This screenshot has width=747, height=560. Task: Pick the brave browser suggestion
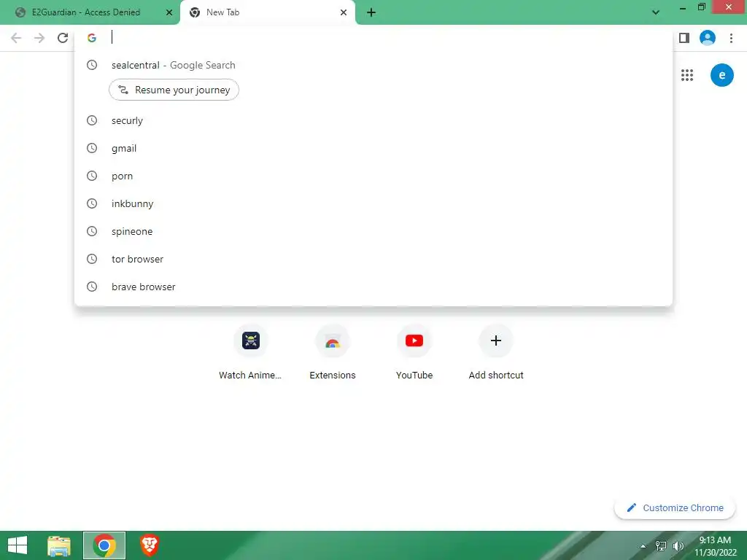pos(373,287)
